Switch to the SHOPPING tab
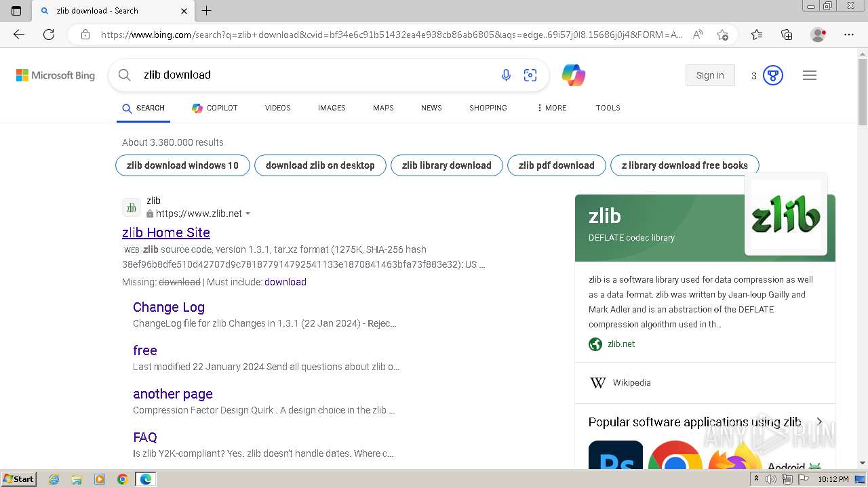868x488 pixels. 488,108
